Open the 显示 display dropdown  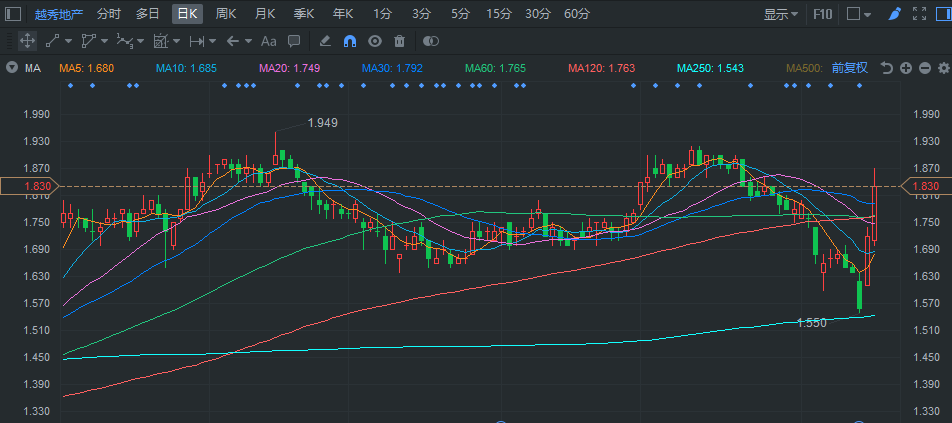point(781,14)
